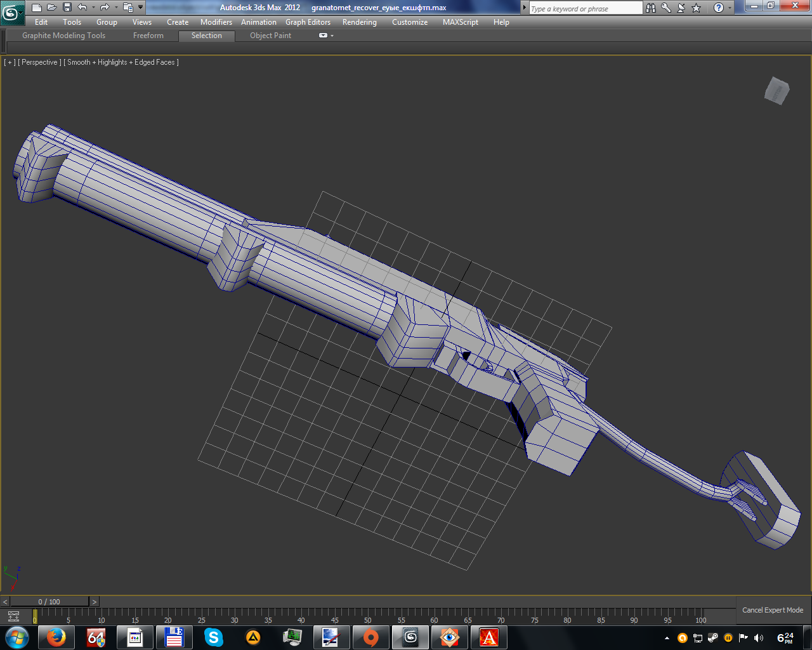Viewport: 812px width, 650px height.
Task: Click the Redo arrow icon
Action: (x=105, y=8)
